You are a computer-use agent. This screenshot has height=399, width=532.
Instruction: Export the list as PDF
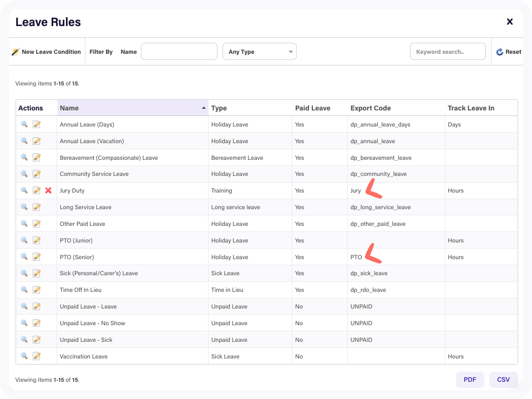tap(470, 380)
